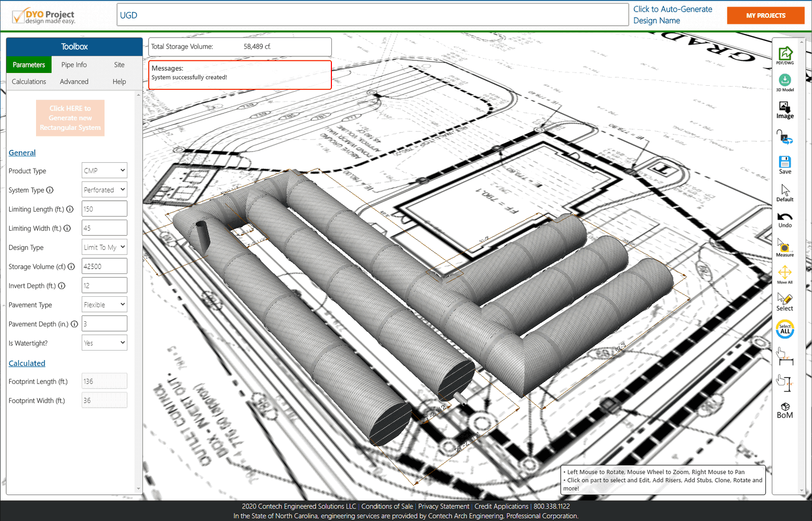Undo the last action
812x521 pixels.
coord(785,220)
